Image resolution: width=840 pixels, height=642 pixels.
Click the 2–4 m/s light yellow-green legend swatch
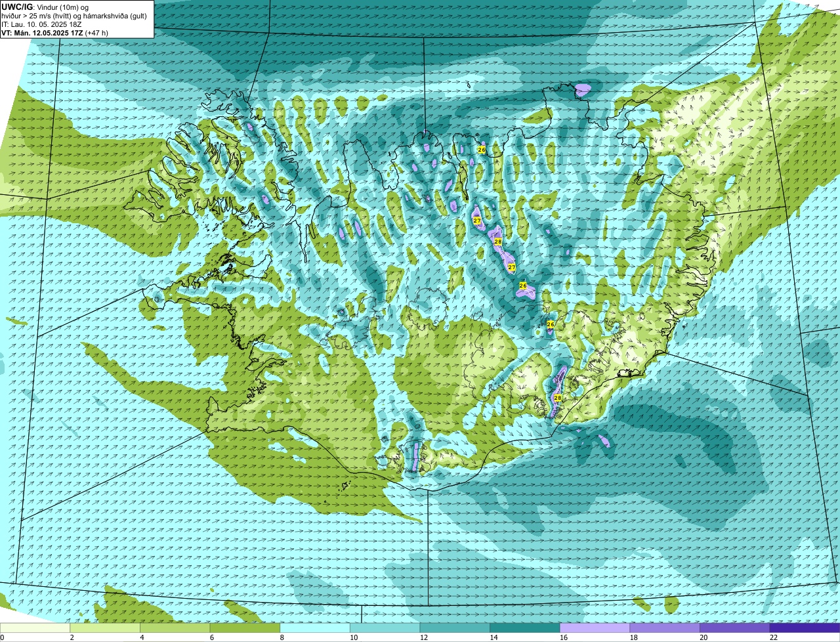(105, 628)
